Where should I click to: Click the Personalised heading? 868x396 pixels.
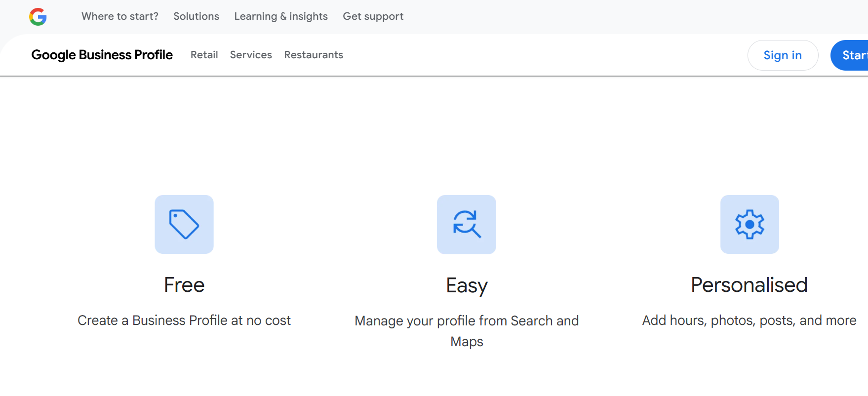coord(749,285)
